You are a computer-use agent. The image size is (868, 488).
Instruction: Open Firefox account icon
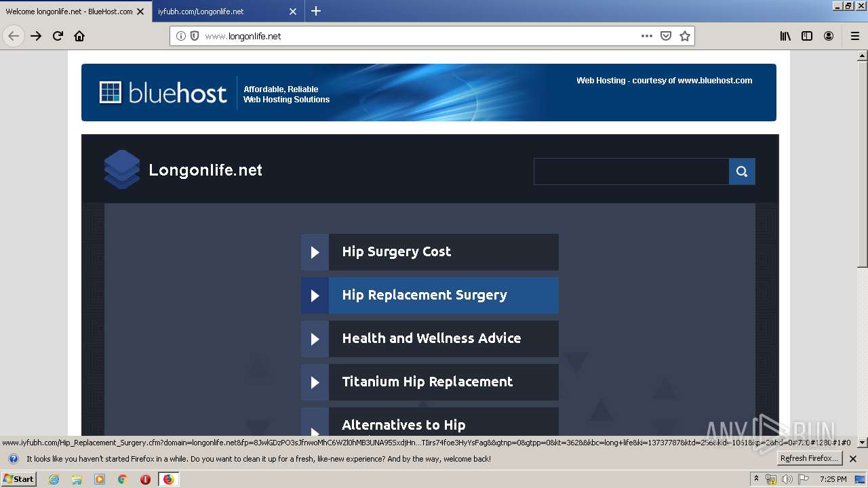(829, 36)
